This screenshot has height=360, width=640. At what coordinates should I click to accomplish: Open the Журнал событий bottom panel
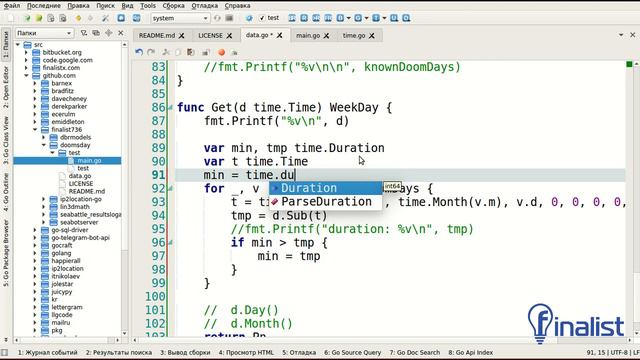click(x=47, y=352)
